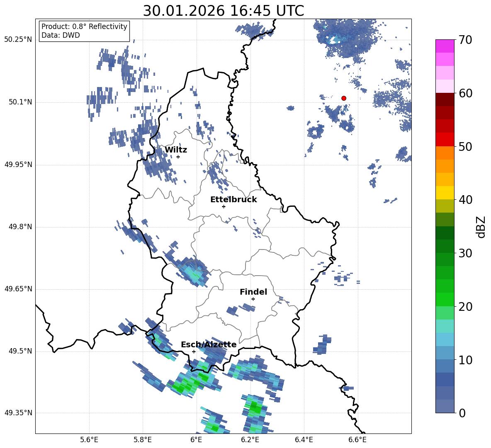Click the 49.65°N latitude label
Viewport: 491px width, 448px height.
(x=18, y=289)
